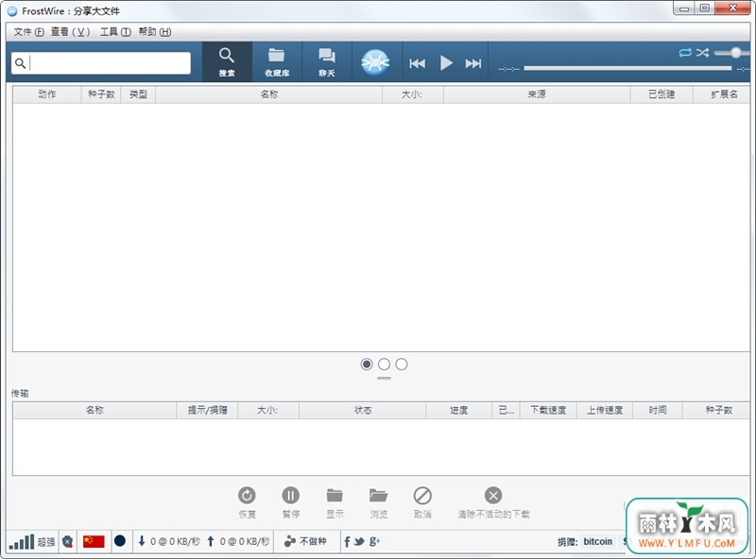Screen dimensions: 756x559
Task: Open the 查看 (View) menu
Action: coord(70,32)
